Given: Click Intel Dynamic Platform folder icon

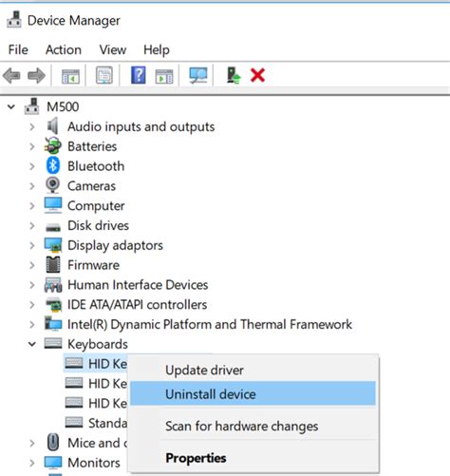Looking at the screenshot, I should click(x=53, y=324).
